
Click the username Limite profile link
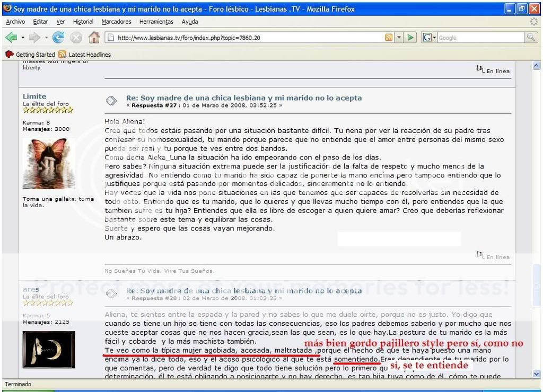click(x=34, y=96)
